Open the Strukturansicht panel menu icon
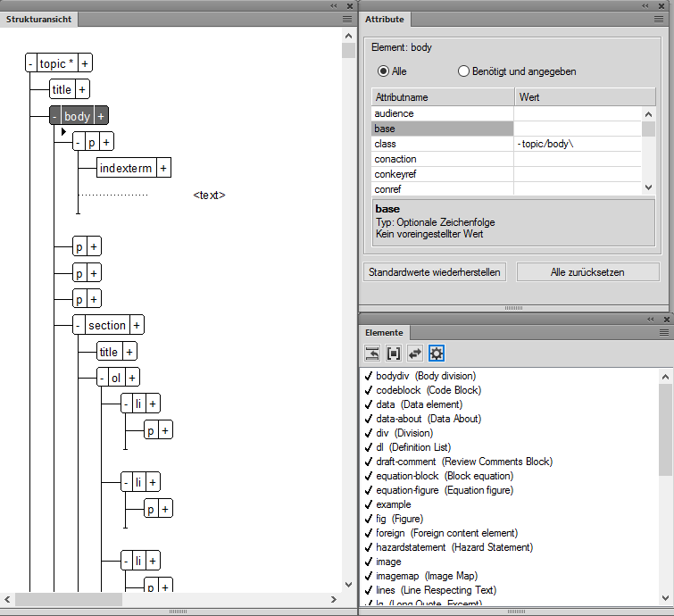The width and height of the screenshot is (674, 616). coord(347,19)
